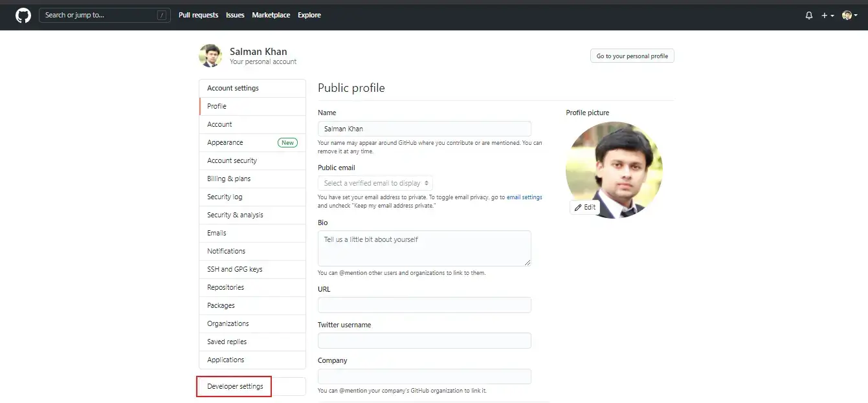
Task: Open Pull requests from the top menu
Action: [x=198, y=15]
